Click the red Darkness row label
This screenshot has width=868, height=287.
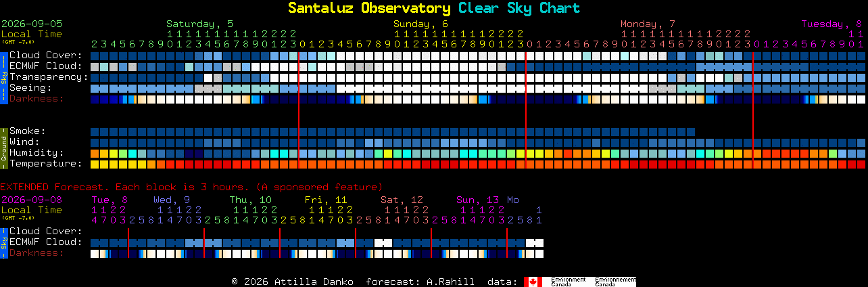(37, 99)
